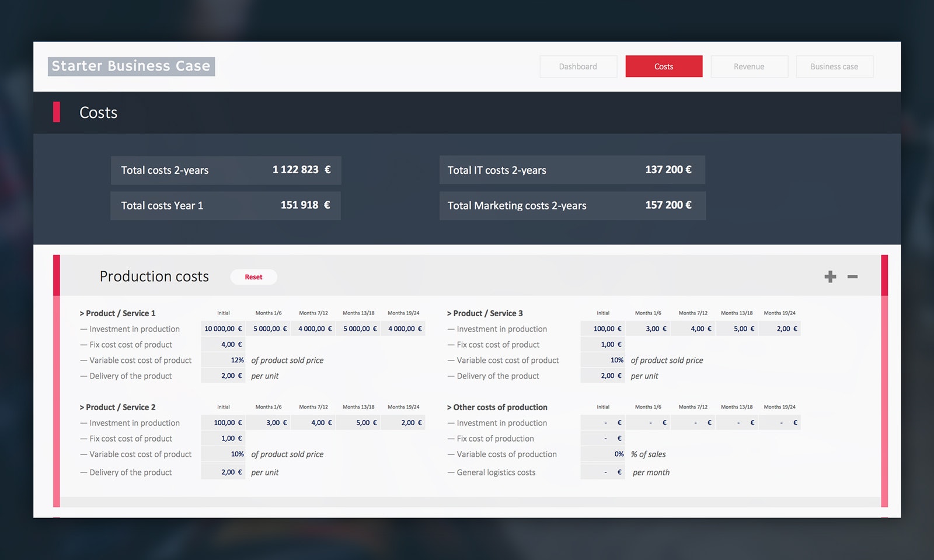Click the Initial investment field for Product 2
This screenshot has height=560, width=934.
pyautogui.click(x=223, y=422)
